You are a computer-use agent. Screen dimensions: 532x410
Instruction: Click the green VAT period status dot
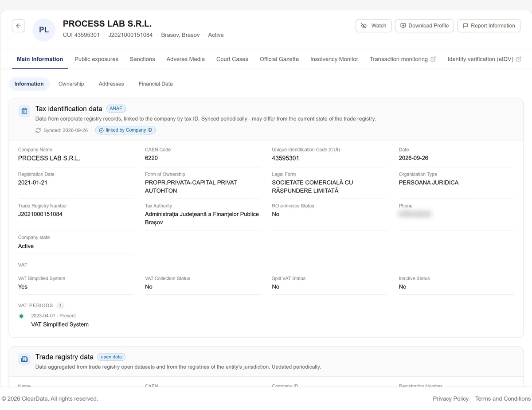(x=21, y=316)
